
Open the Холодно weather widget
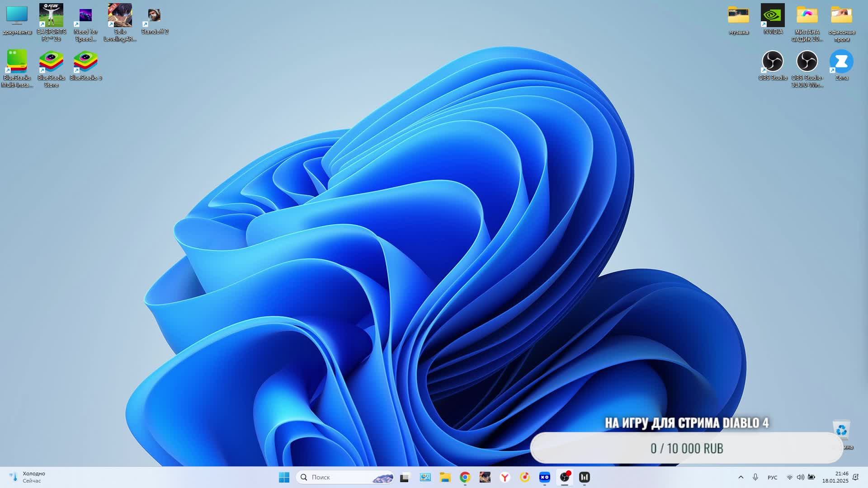coord(28,477)
